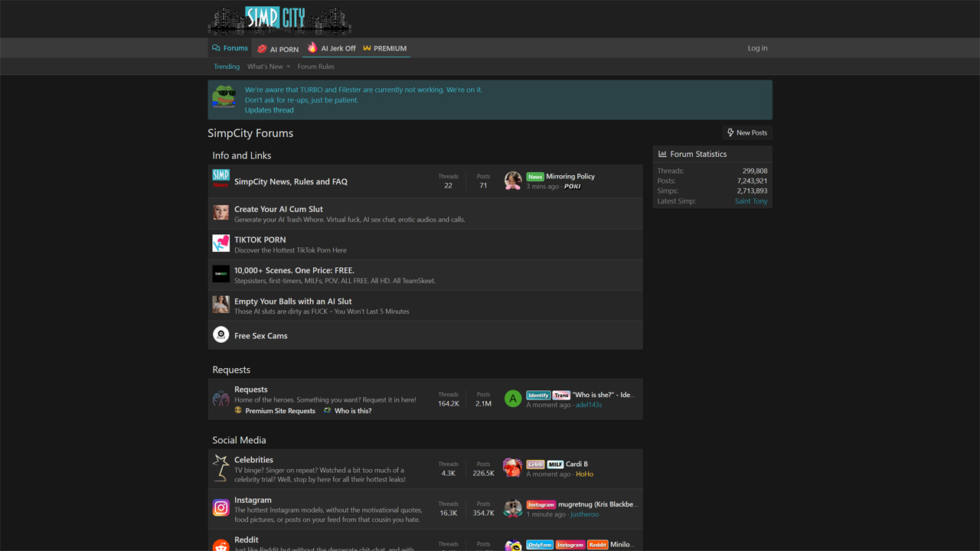Click the Empty Your Balls row thumbnail
Viewport: 980px width, 551px height.
220,304
